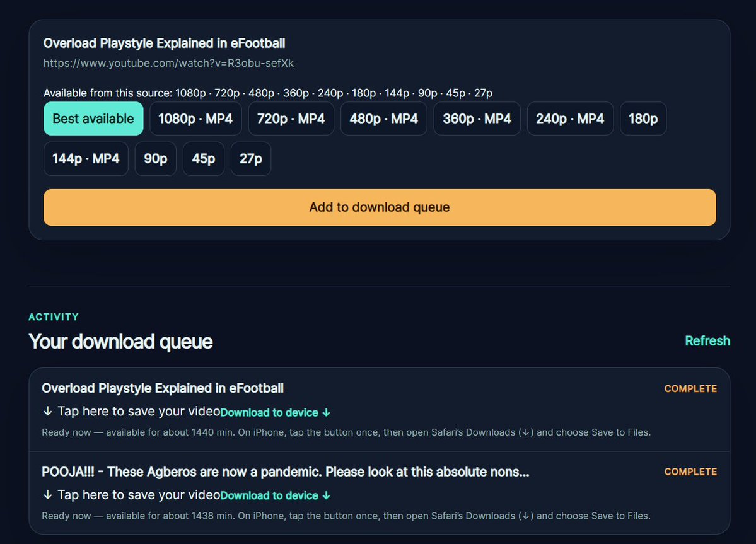Select the Best available quality option
The height and width of the screenshot is (544, 756).
(x=93, y=119)
